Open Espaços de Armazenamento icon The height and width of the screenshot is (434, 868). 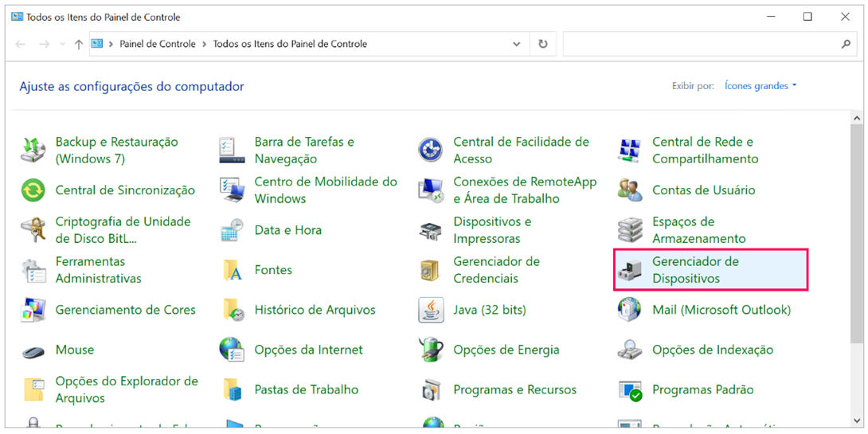pos(630,230)
